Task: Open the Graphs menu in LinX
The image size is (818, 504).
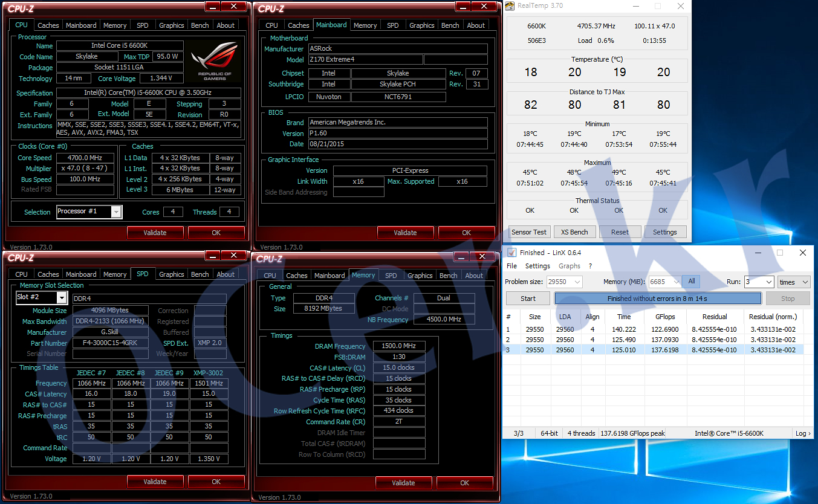Action: [x=570, y=266]
